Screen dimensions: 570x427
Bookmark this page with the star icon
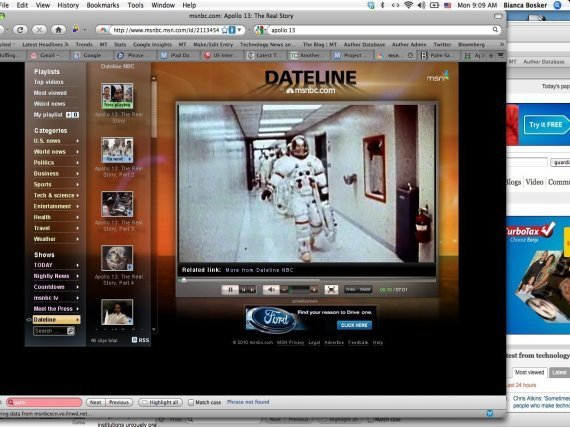[225, 30]
